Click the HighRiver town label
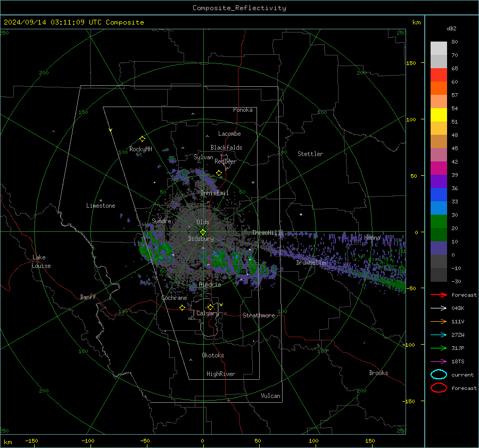The width and height of the screenshot is (479, 448). coord(221,374)
